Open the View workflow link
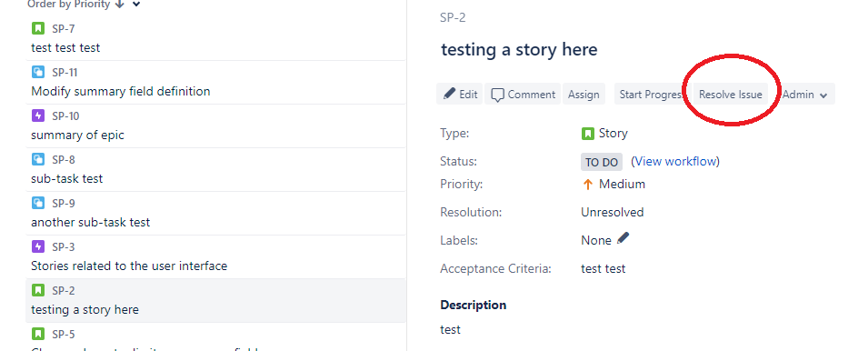 [676, 161]
